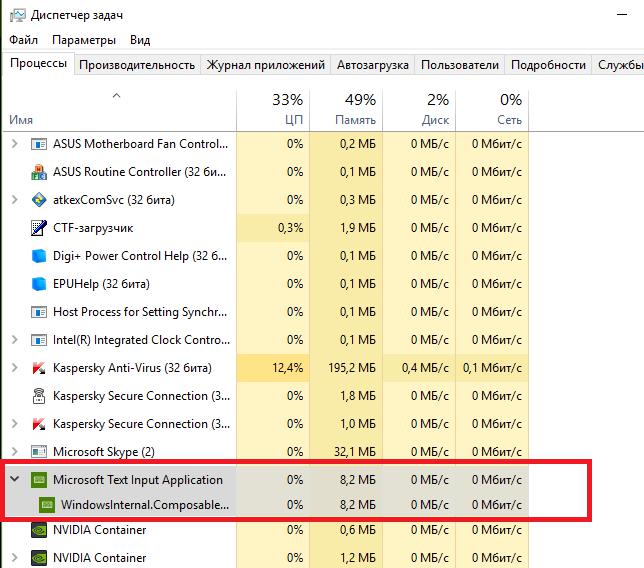The height and width of the screenshot is (568, 644).
Task: Click the Kaspersky Anti-Virus icon
Action: [39, 368]
